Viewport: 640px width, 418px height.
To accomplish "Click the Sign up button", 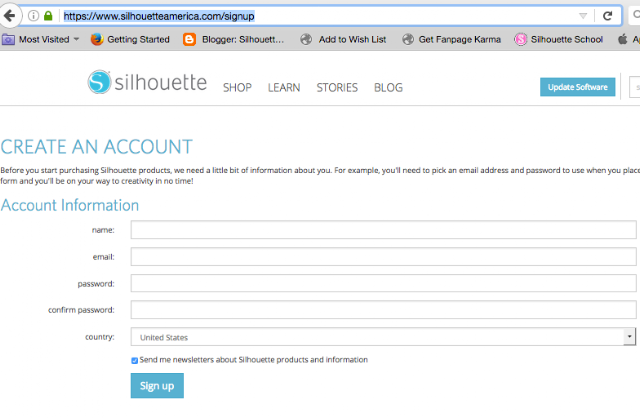I will 157,386.
